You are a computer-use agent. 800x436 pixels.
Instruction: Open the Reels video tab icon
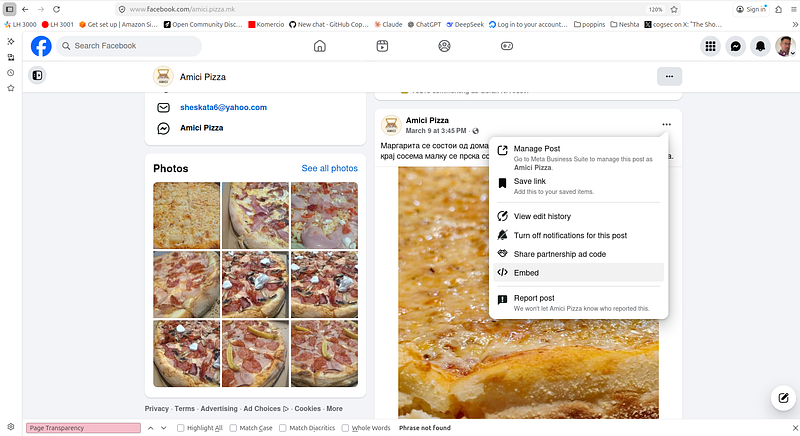point(382,46)
